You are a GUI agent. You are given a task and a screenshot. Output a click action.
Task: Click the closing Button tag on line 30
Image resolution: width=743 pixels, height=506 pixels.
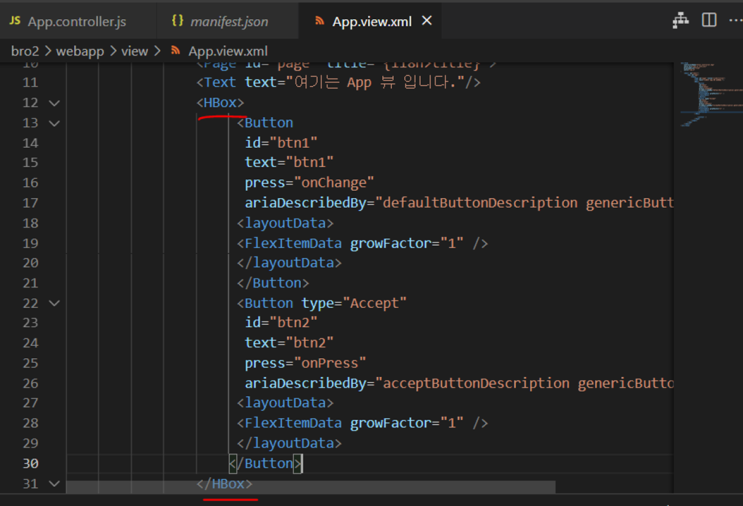point(265,463)
